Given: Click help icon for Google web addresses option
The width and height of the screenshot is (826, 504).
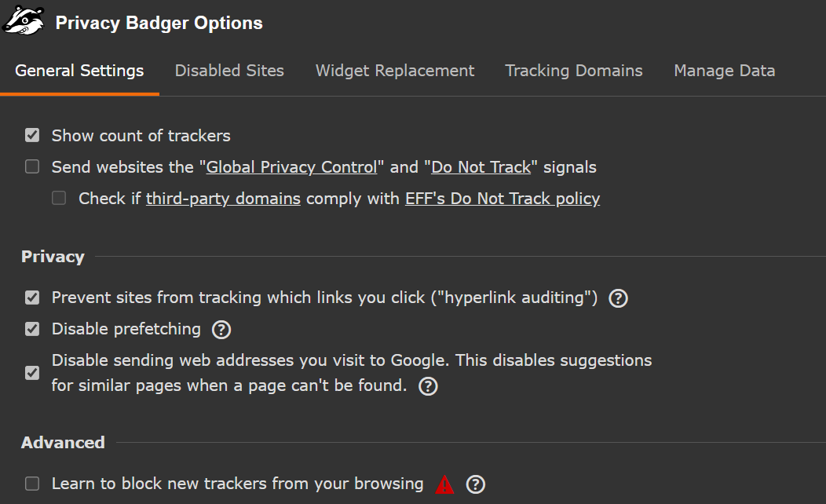Looking at the screenshot, I should point(428,386).
